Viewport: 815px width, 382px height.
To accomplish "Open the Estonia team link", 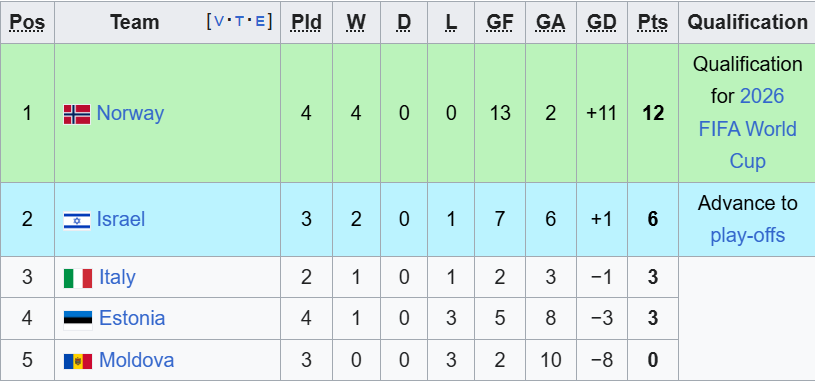I will pos(132,318).
